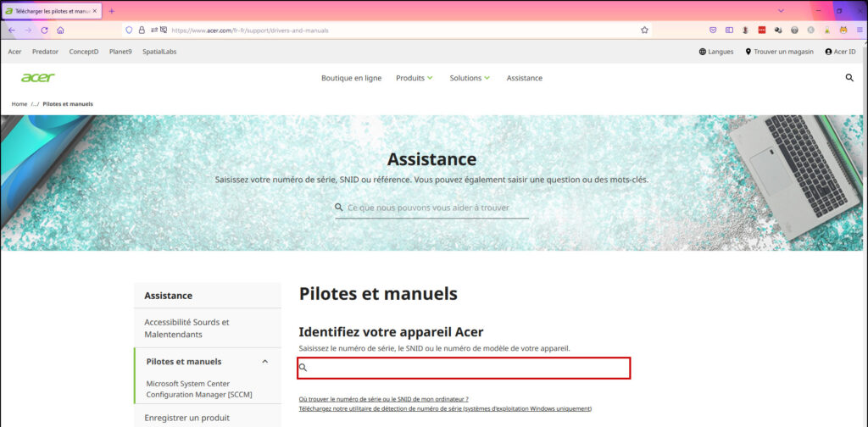Open the ConceptD brand link
The width and height of the screenshot is (868, 427).
click(x=84, y=52)
